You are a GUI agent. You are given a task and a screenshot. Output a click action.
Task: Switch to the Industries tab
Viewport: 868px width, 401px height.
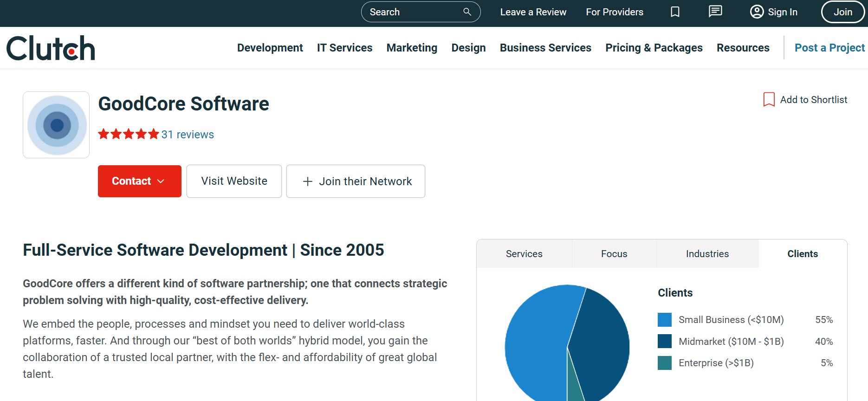(x=707, y=254)
